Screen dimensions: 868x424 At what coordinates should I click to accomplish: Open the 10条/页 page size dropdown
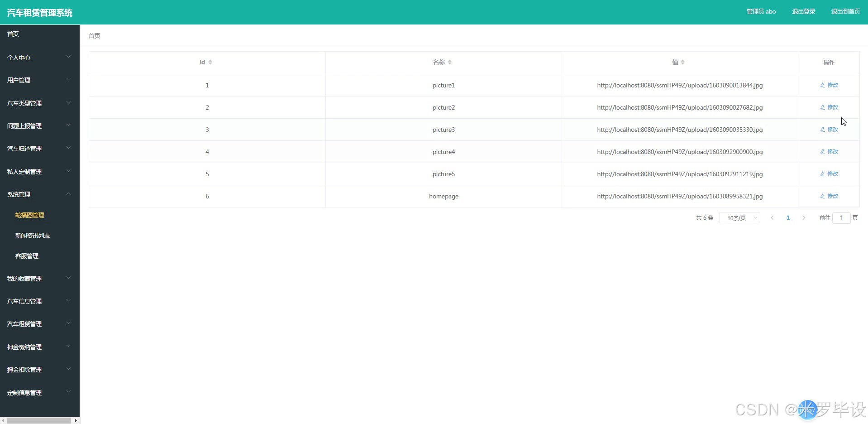[740, 218]
